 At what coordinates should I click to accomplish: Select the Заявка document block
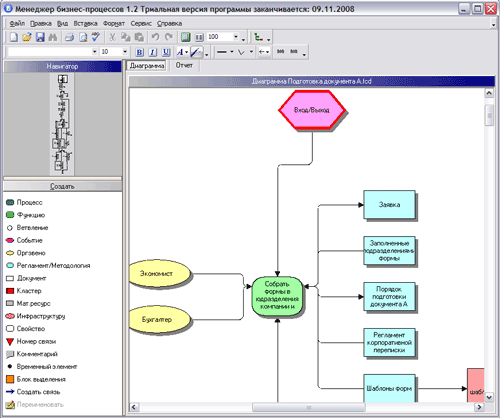pos(389,205)
